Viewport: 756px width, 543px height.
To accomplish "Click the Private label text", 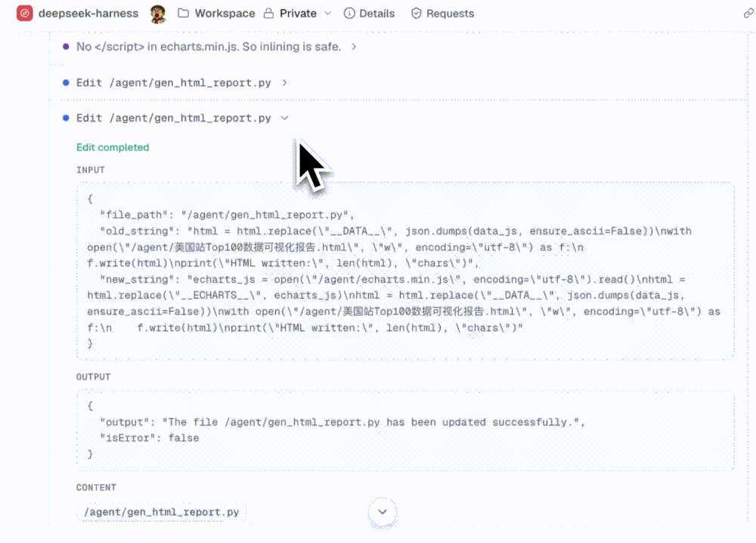I will click(x=298, y=14).
